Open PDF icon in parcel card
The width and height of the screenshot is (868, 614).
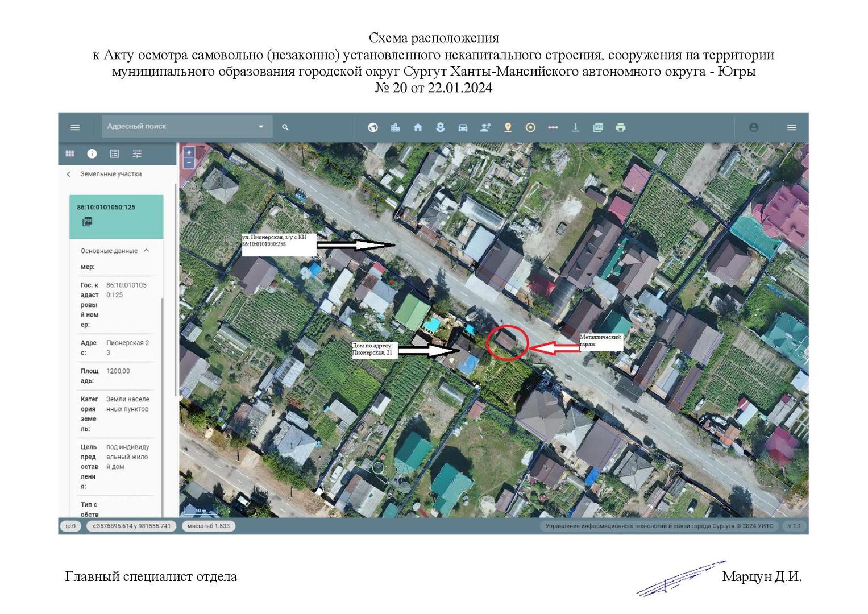(87, 222)
